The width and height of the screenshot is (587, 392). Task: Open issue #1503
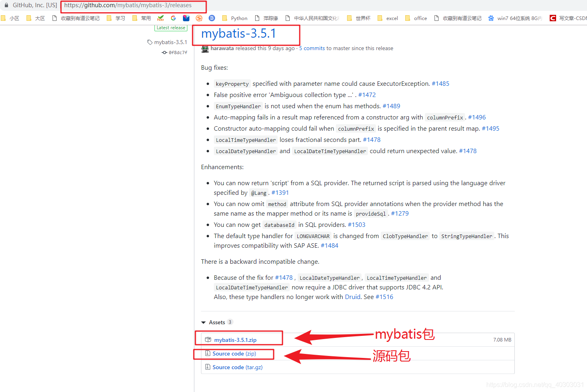tap(357, 225)
